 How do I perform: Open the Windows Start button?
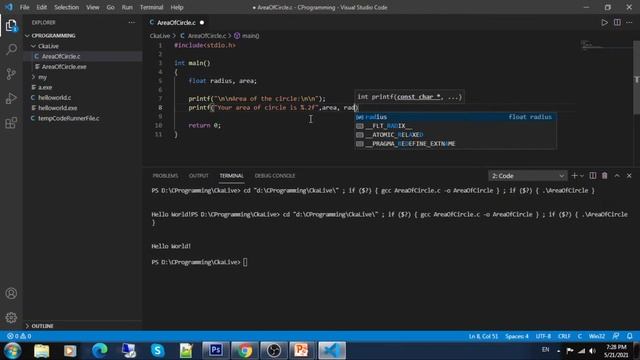(12, 350)
